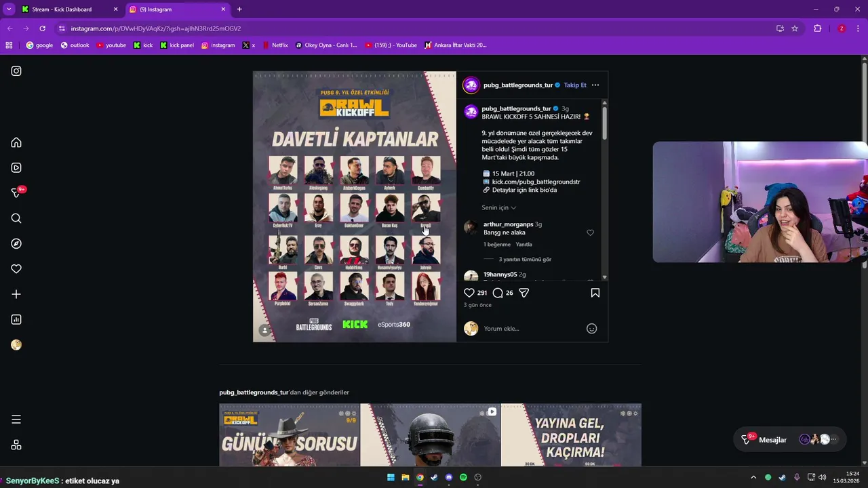Open the Chrome profile Z avatar

[842, 28]
